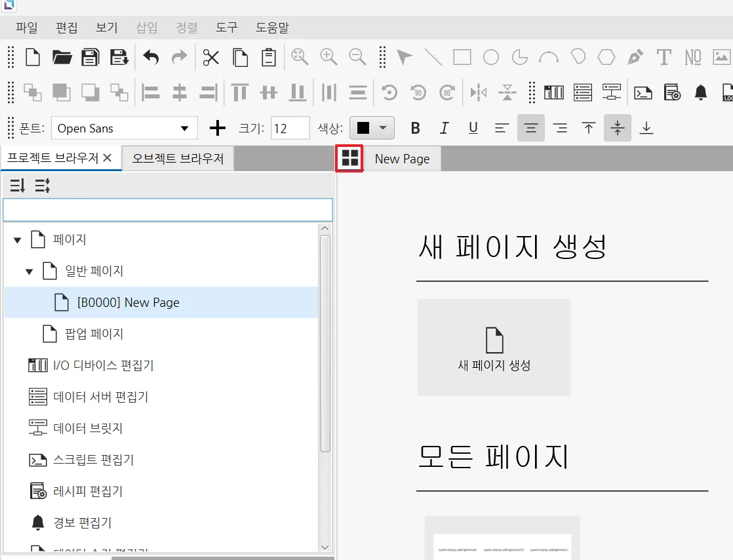Open the alarm bell toolbar icon
Screen dimensions: 733x560
701,92
